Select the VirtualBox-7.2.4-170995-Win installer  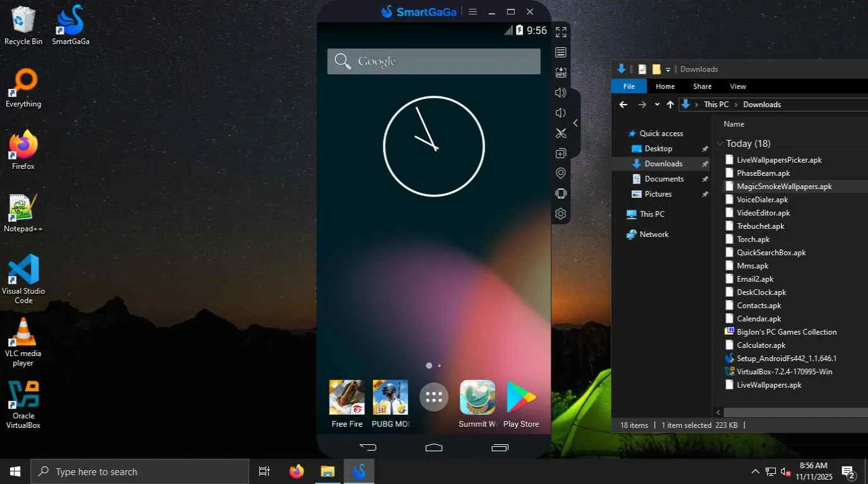784,372
